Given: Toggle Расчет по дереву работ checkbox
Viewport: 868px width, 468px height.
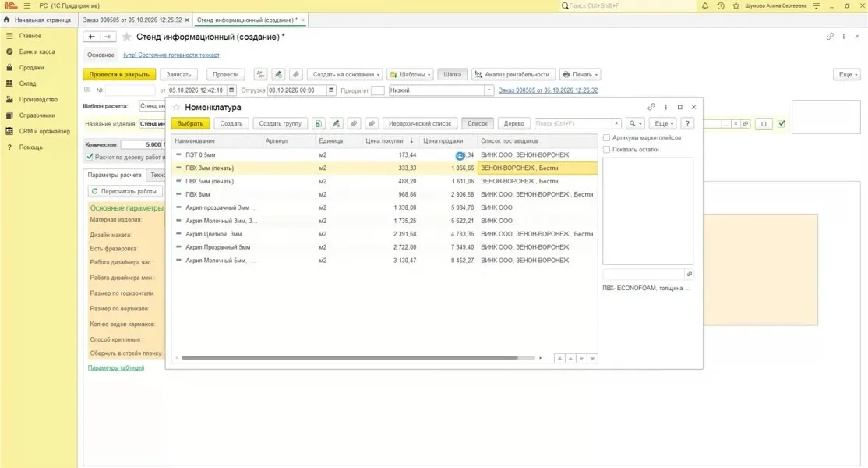Looking at the screenshot, I should (89, 158).
